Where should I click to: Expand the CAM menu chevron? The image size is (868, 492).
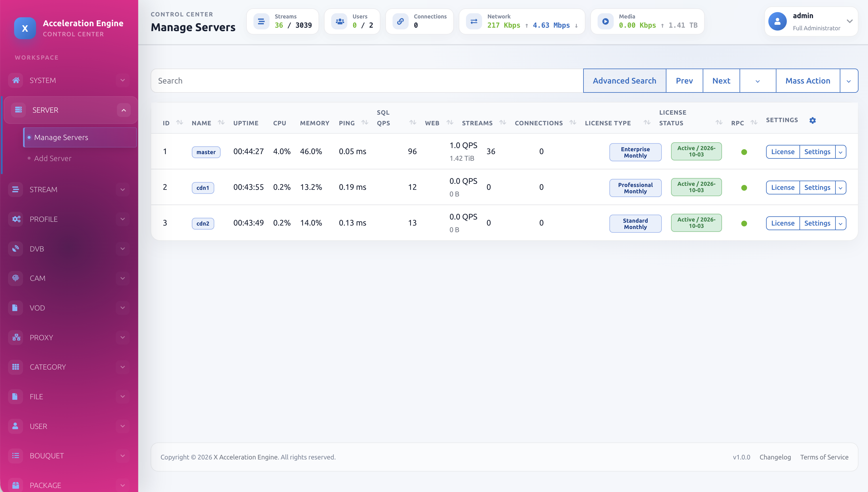[123, 279]
